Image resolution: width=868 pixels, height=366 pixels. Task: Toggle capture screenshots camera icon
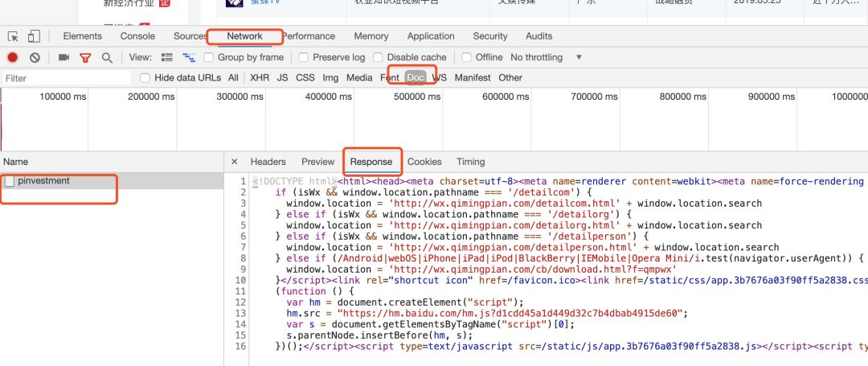pos(63,57)
